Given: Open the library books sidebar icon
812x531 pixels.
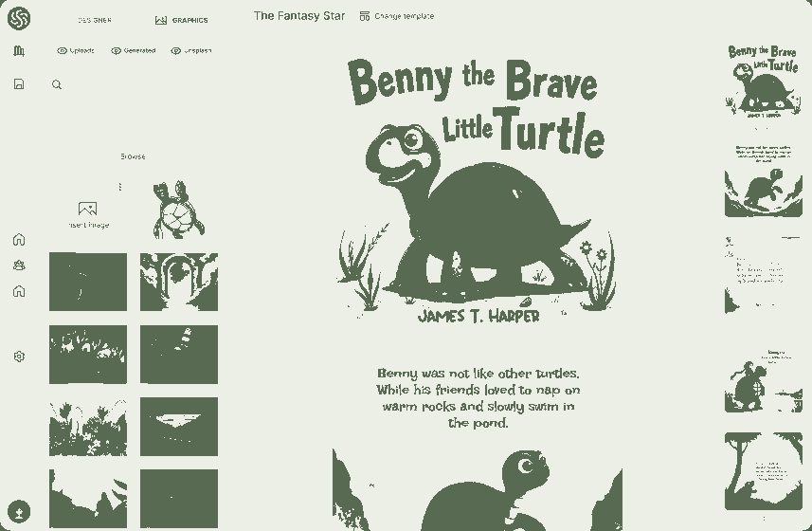Looking at the screenshot, I should point(19,51).
